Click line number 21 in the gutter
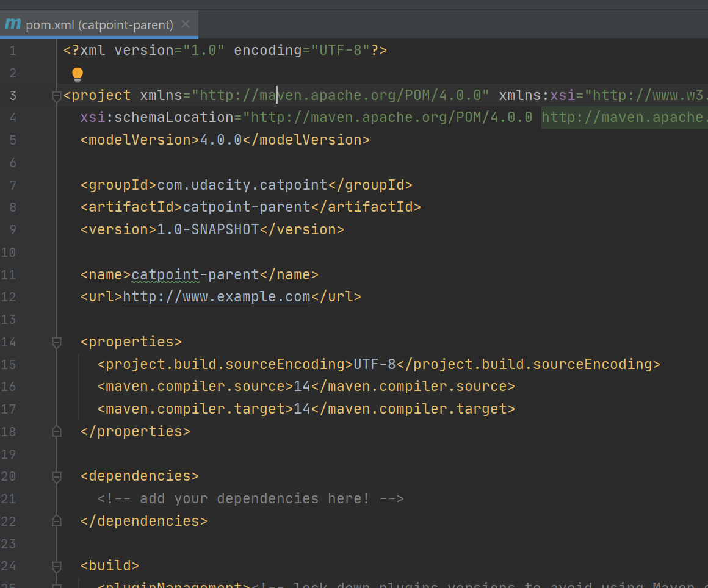 pos(9,499)
